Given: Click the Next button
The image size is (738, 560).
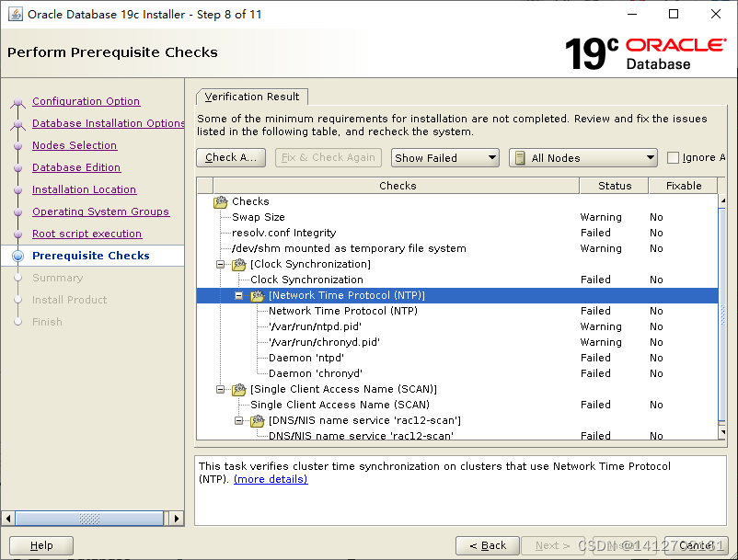Looking at the screenshot, I should point(552,545).
